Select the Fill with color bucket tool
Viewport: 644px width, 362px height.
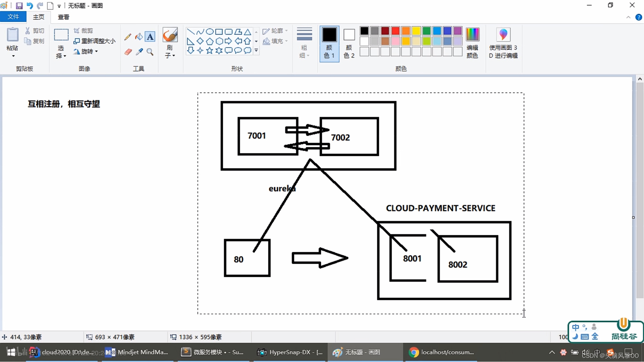click(139, 37)
